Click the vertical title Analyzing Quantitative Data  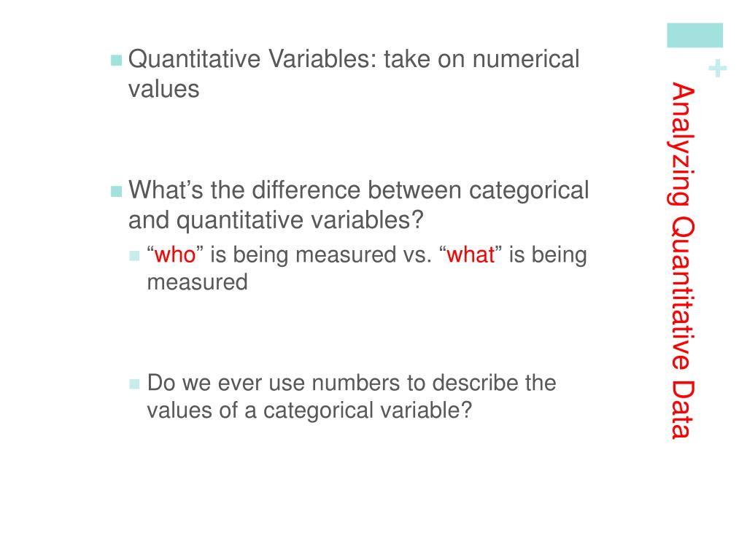point(682,260)
